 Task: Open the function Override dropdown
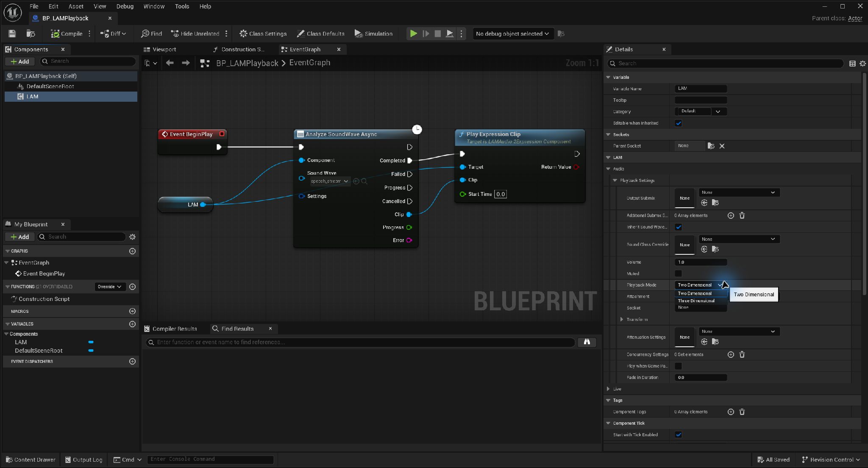110,287
